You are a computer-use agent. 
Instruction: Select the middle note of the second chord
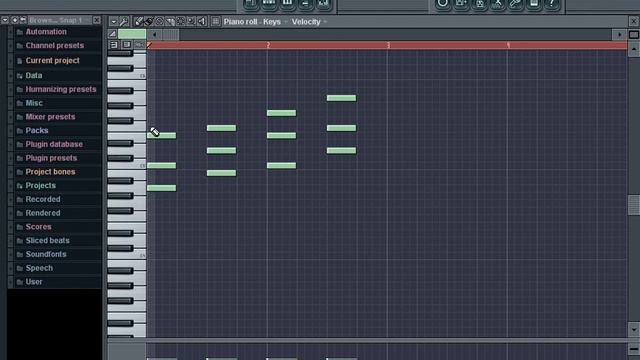[221, 151]
